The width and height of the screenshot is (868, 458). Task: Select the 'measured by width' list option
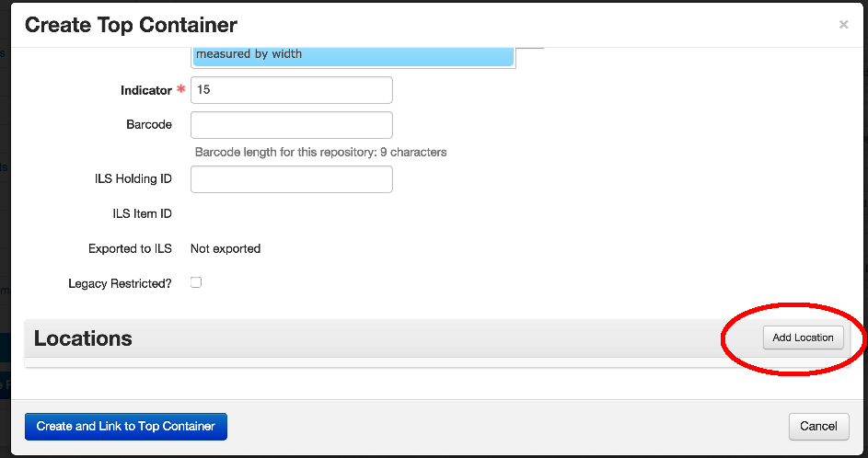tap(353, 55)
